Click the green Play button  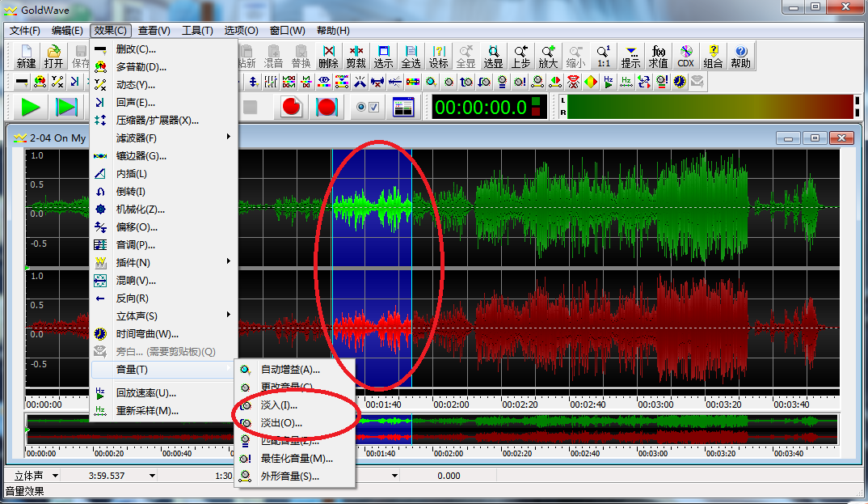(31, 107)
